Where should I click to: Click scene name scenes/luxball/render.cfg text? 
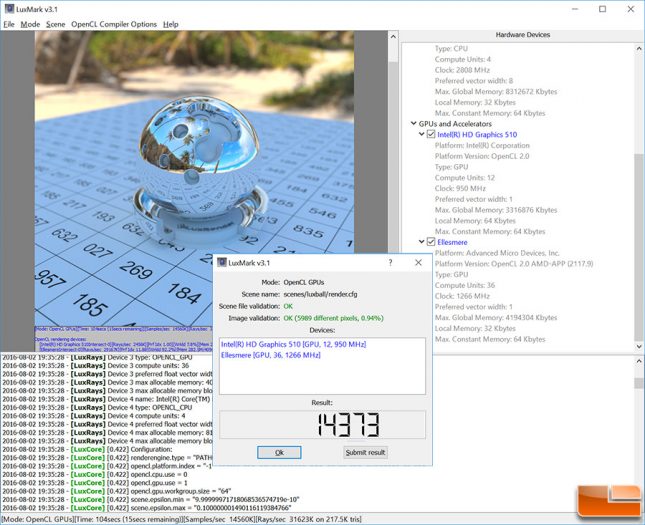click(320, 294)
